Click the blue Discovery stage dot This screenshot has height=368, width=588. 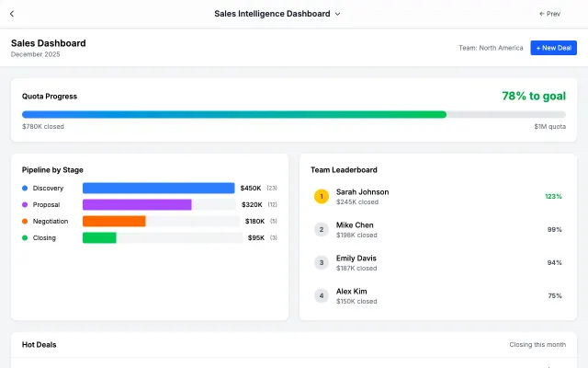pyautogui.click(x=25, y=188)
